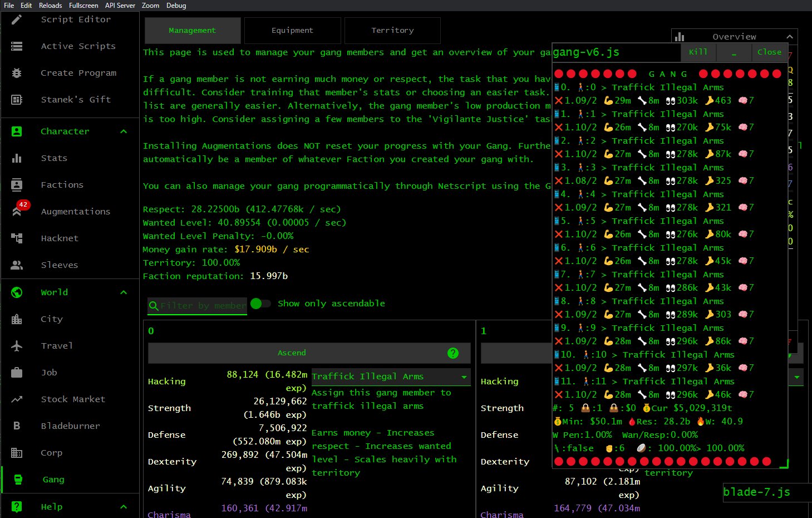This screenshot has height=518, width=812.
Task: Click the 'Territory: 100.00%' line
Action: pos(191,263)
